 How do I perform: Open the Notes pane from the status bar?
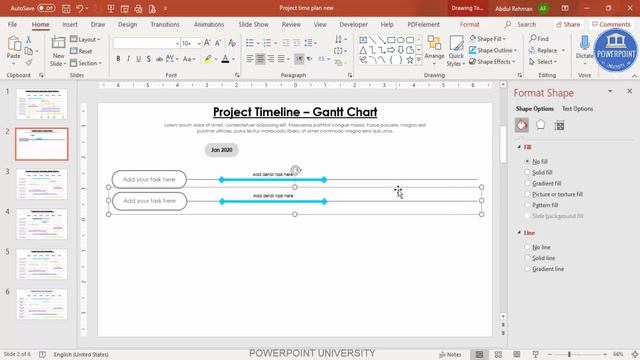click(x=450, y=354)
